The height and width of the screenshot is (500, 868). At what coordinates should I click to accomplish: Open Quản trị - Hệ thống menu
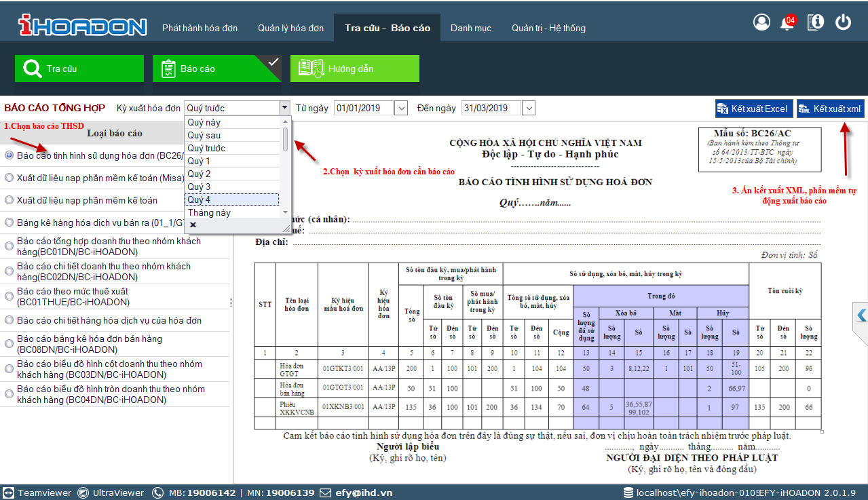[x=548, y=28]
